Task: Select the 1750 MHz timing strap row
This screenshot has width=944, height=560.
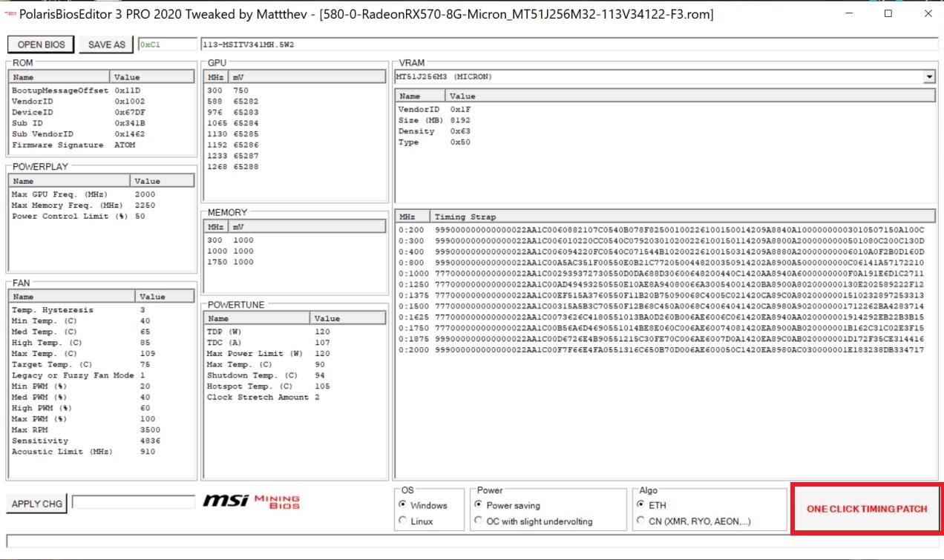Action: point(661,327)
